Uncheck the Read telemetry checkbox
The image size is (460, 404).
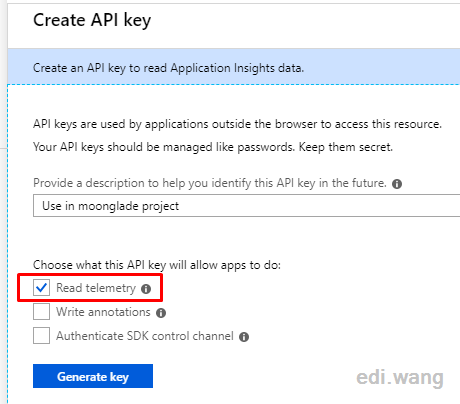pos(41,288)
